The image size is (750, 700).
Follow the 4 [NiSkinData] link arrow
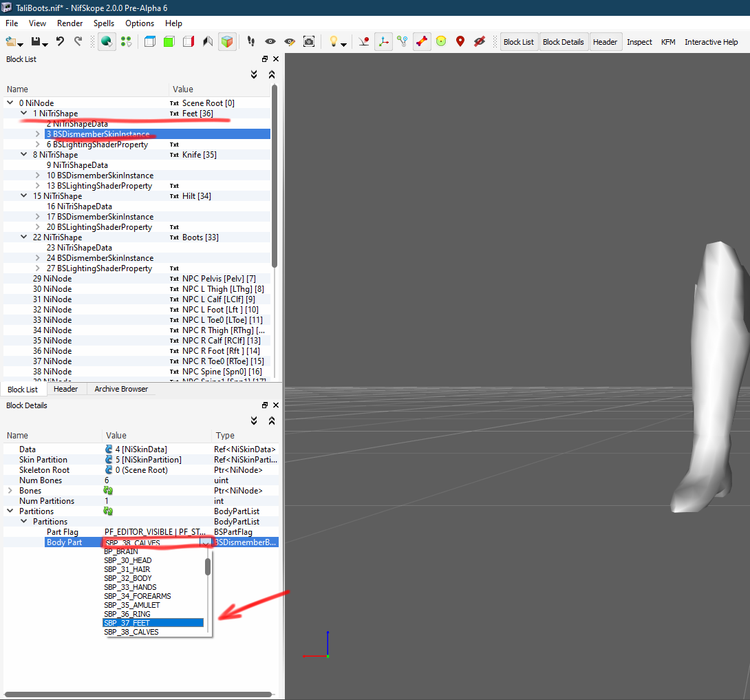(x=109, y=449)
